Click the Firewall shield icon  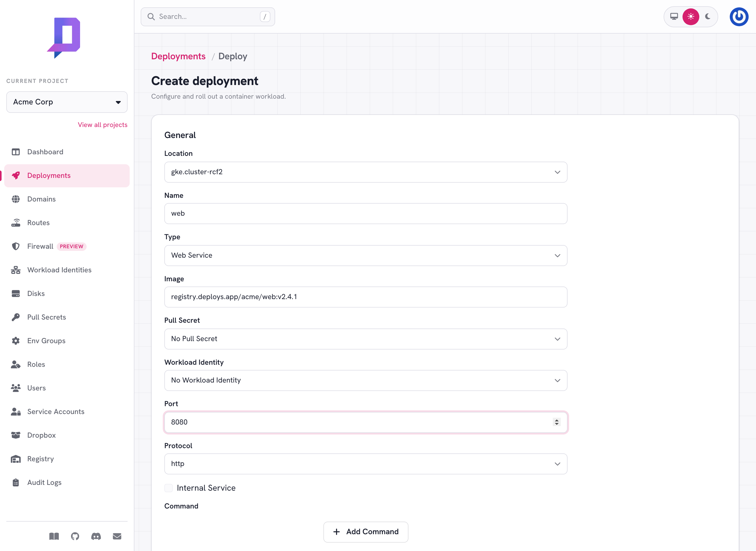pyautogui.click(x=16, y=246)
